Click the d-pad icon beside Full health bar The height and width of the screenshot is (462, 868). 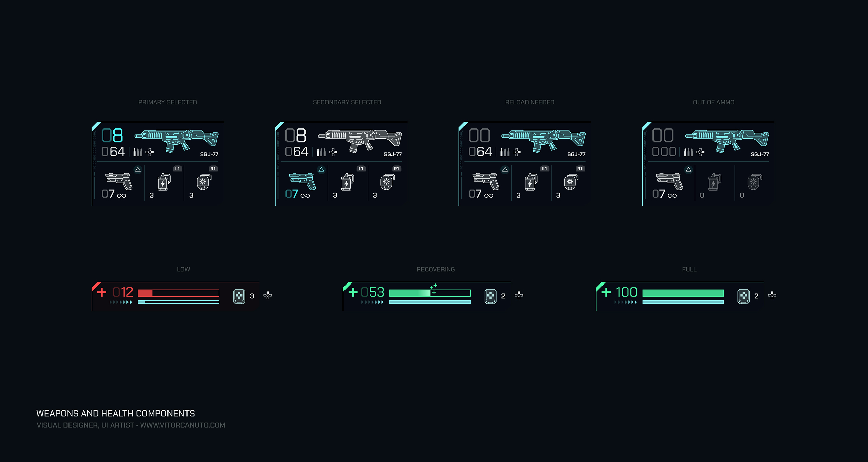coord(772,295)
